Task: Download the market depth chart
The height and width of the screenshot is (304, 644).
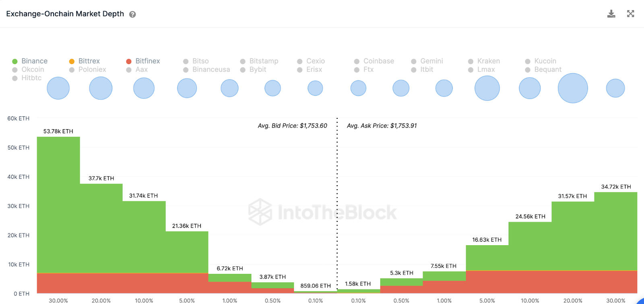Action: [x=611, y=14]
